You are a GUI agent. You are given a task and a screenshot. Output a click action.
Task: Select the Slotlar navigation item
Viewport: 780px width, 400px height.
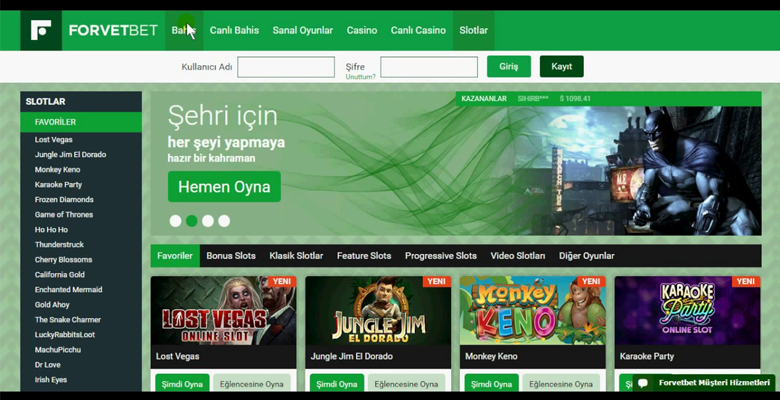[474, 30]
